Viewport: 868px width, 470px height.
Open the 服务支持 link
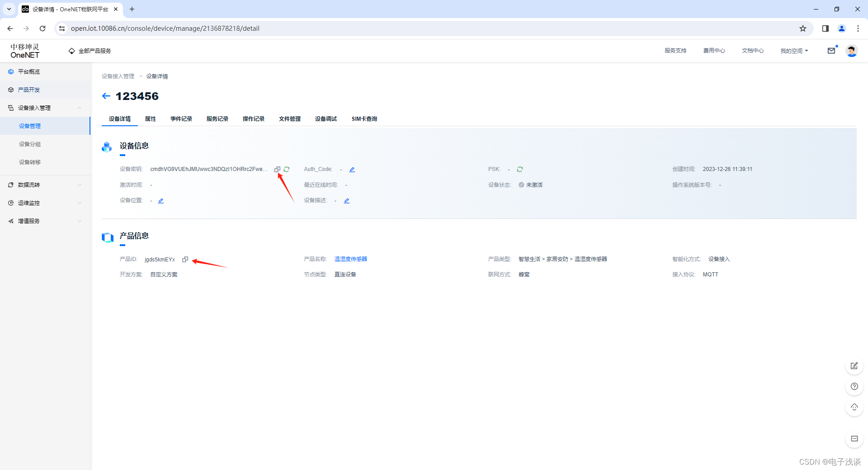(x=675, y=51)
